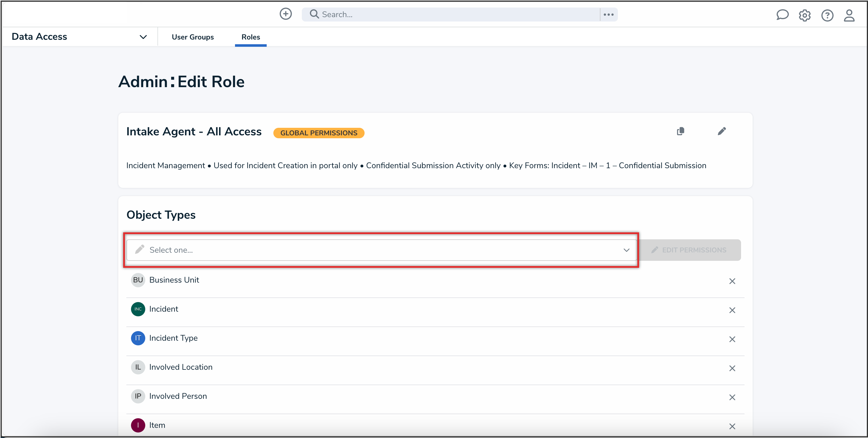Select the Roles tab
The height and width of the screenshot is (438, 868).
point(250,37)
